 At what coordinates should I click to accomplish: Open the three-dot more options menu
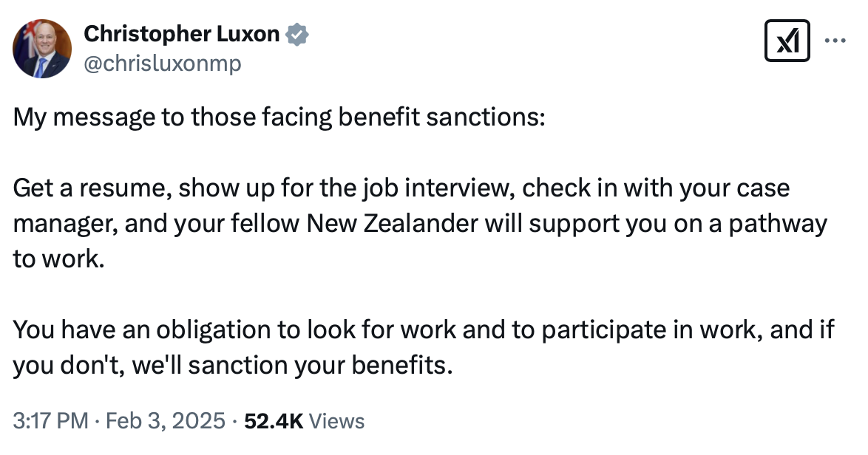coord(835,41)
